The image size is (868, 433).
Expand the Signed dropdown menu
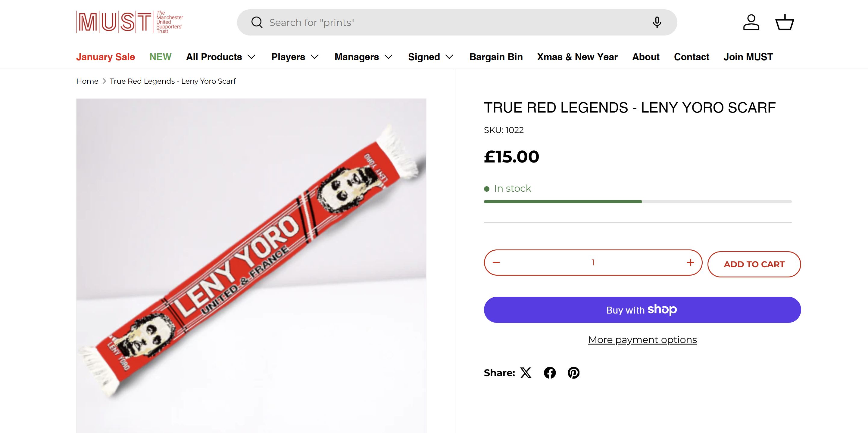(431, 57)
